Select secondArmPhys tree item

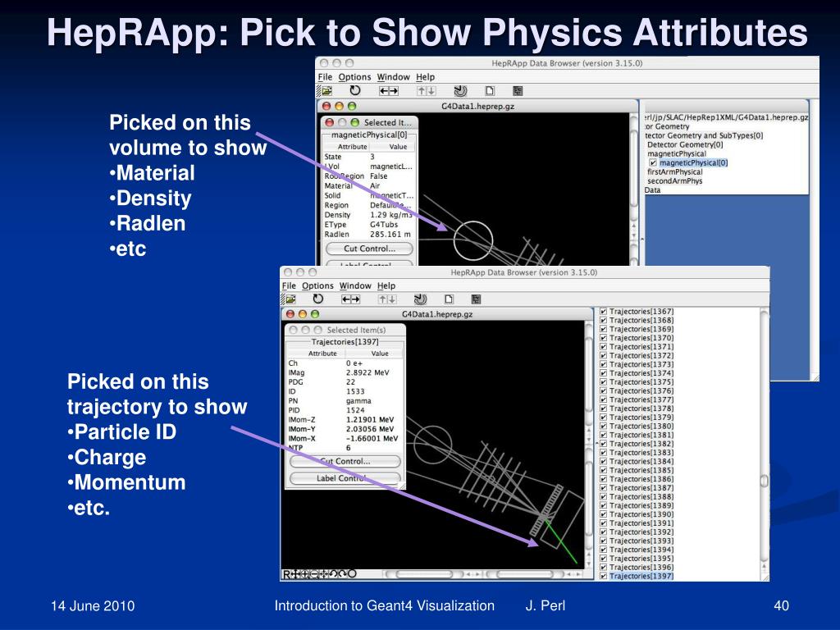(674, 181)
